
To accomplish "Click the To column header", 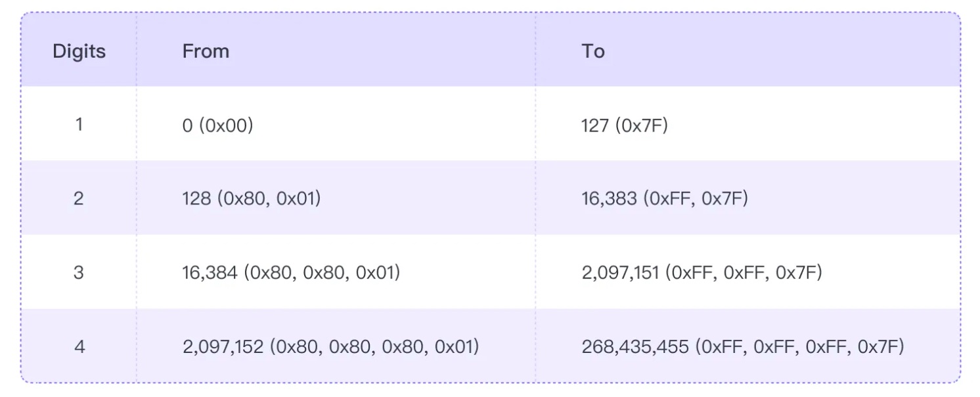I will click(592, 51).
